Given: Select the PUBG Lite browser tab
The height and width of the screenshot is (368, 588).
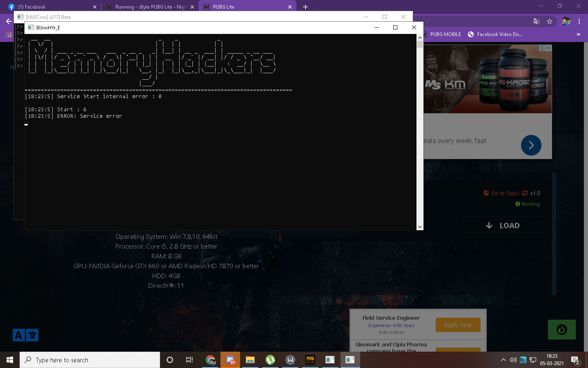Looking at the screenshot, I should coord(247,7).
